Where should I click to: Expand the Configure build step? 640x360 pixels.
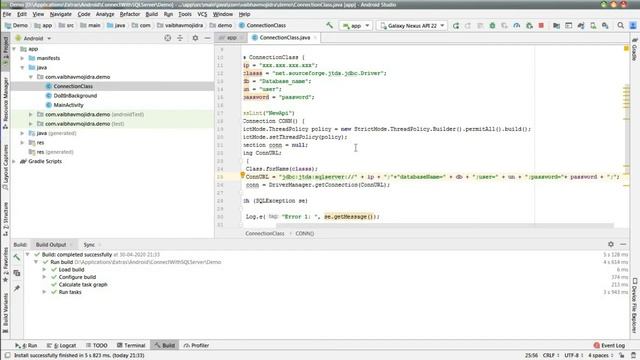pos(44,277)
